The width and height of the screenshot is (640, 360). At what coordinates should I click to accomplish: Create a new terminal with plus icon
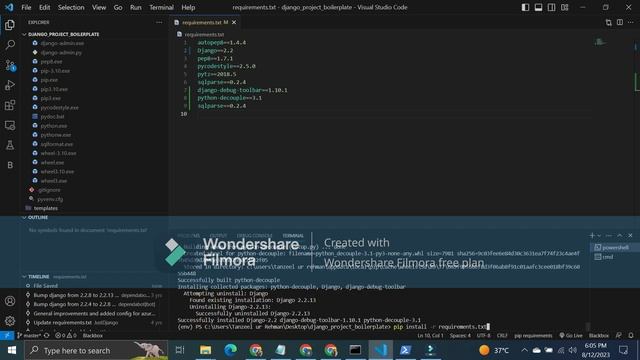[x=592, y=236]
